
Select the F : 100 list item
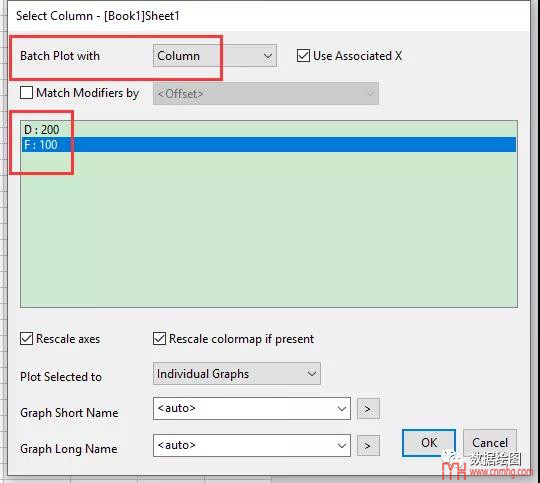point(269,144)
